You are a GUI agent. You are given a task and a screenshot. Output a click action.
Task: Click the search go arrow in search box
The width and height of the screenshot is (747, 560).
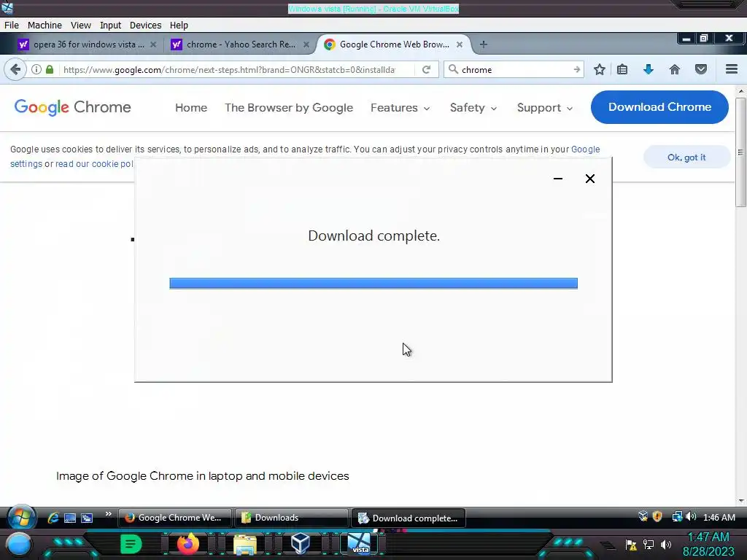[576, 69]
